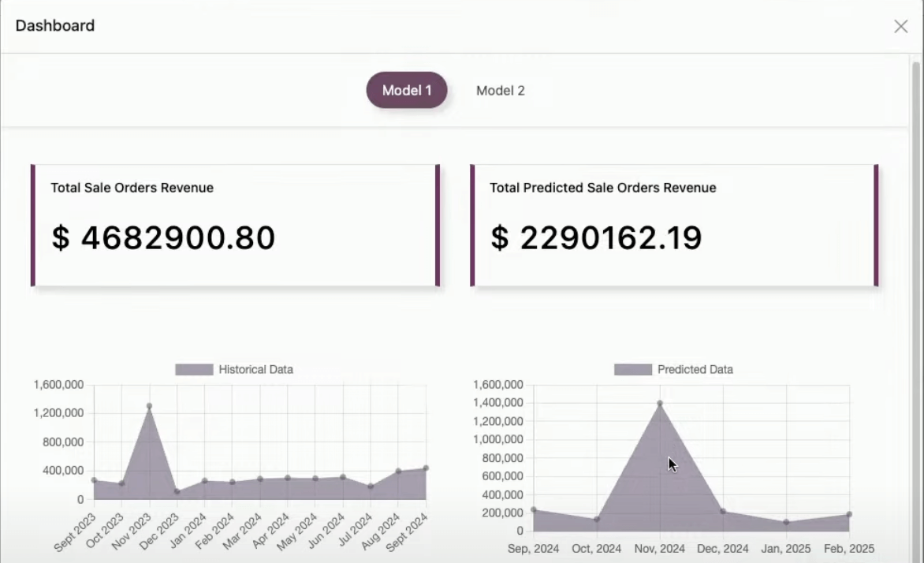Click the Sept 2023 first point in Historical chart

tap(94, 480)
